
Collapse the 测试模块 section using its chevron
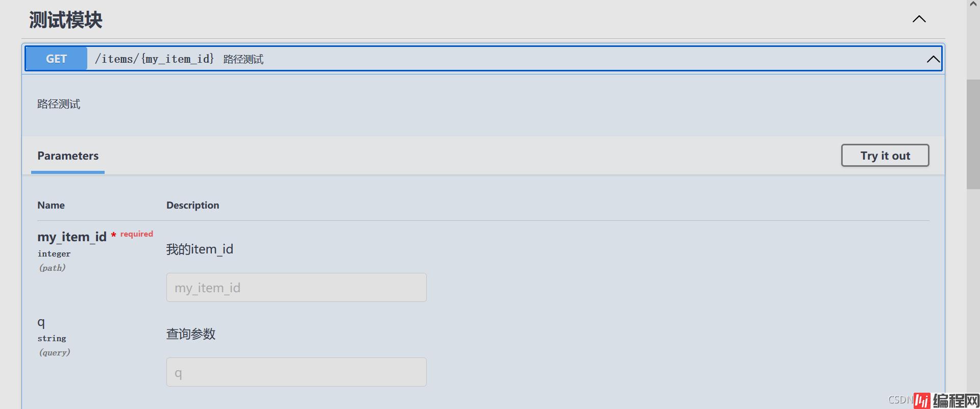[919, 19]
